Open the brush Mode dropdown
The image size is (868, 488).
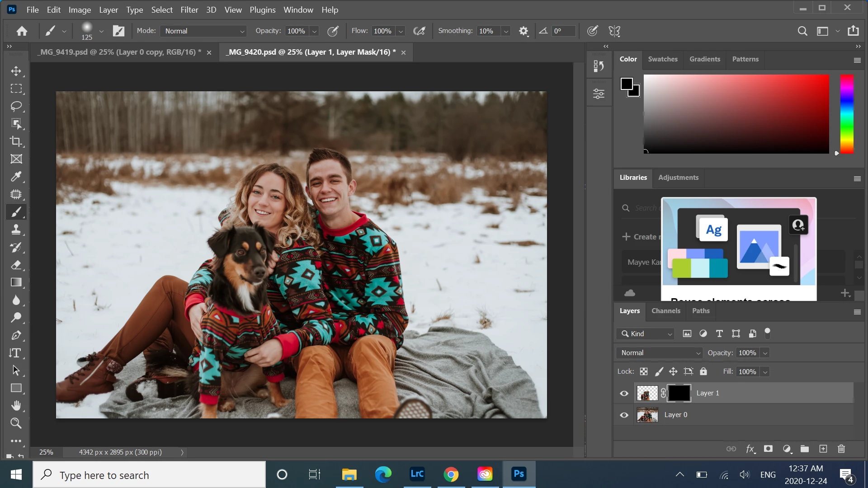pos(204,31)
